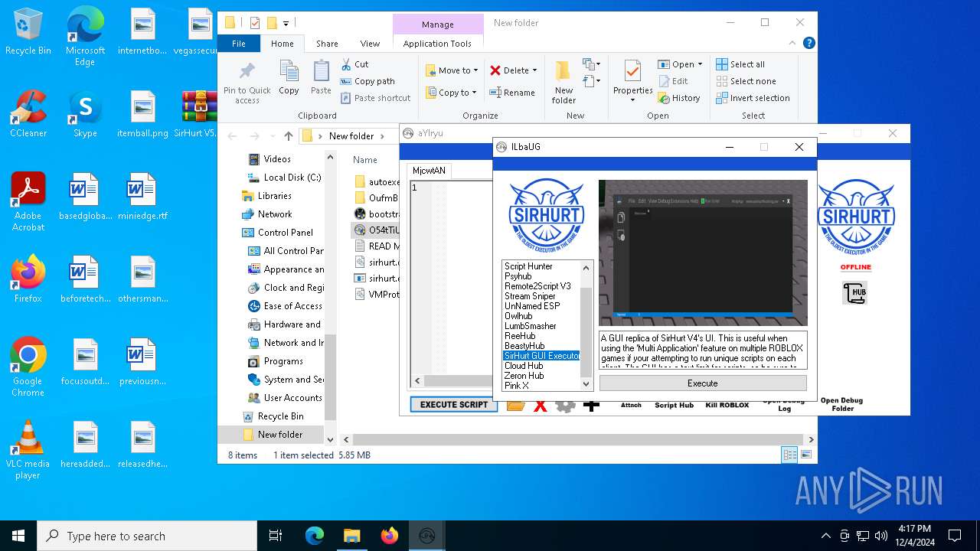Open the gear settings icon in SirHurt

click(x=565, y=405)
